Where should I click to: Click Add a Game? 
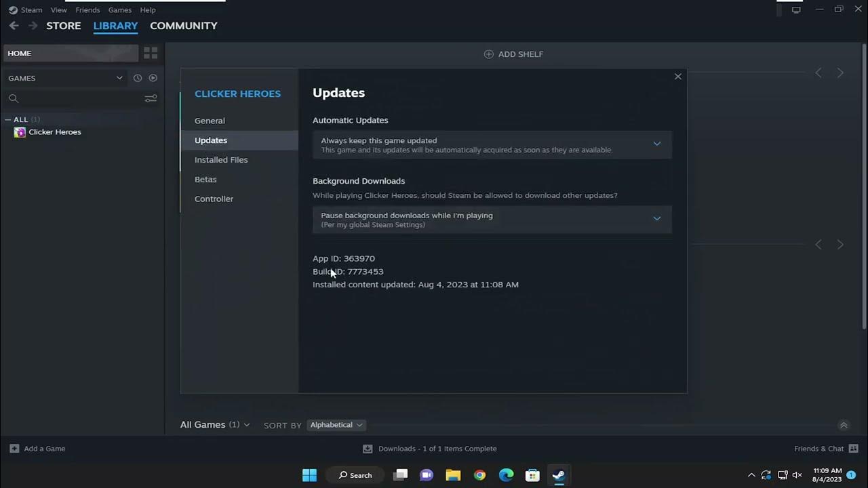[38, 449]
